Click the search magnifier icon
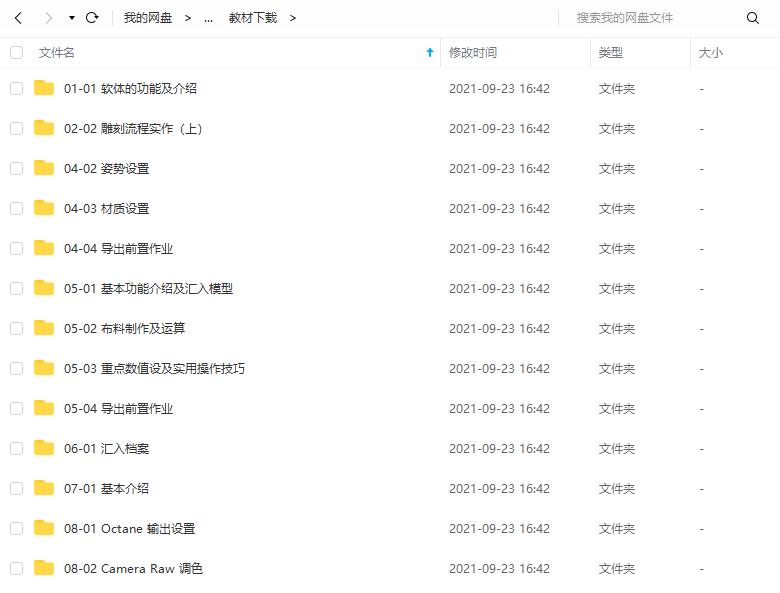 click(753, 18)
